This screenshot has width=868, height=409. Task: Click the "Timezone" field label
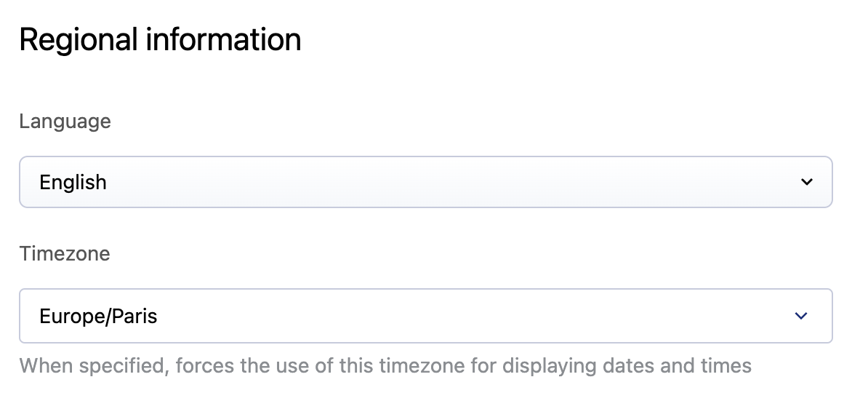point(65,254)
